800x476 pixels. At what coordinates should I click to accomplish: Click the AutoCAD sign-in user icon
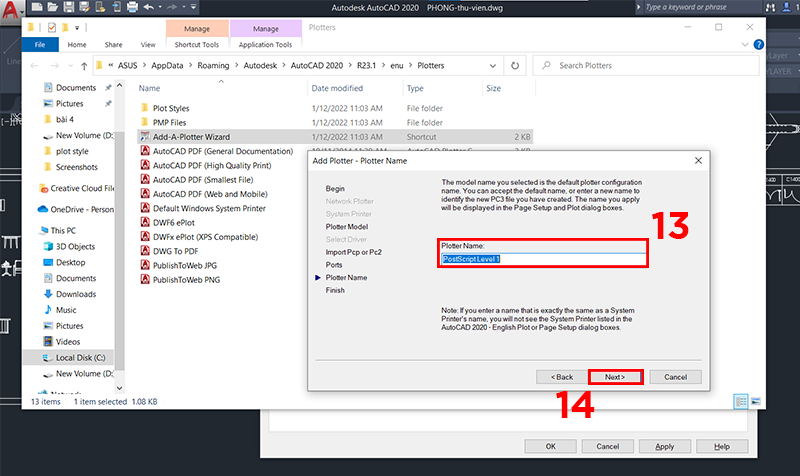click(x=787, y=7)
